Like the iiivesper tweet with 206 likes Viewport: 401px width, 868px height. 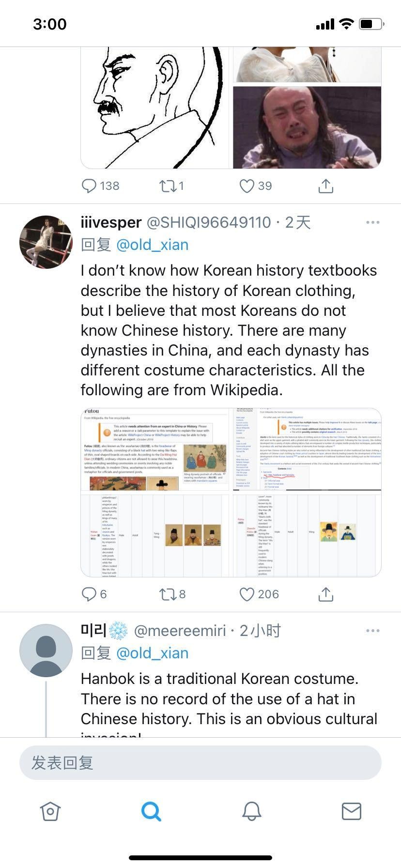pos(247,594)
